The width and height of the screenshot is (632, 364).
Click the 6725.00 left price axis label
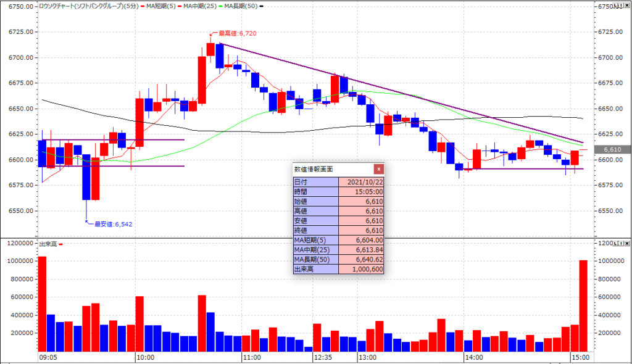pos(21,32)
